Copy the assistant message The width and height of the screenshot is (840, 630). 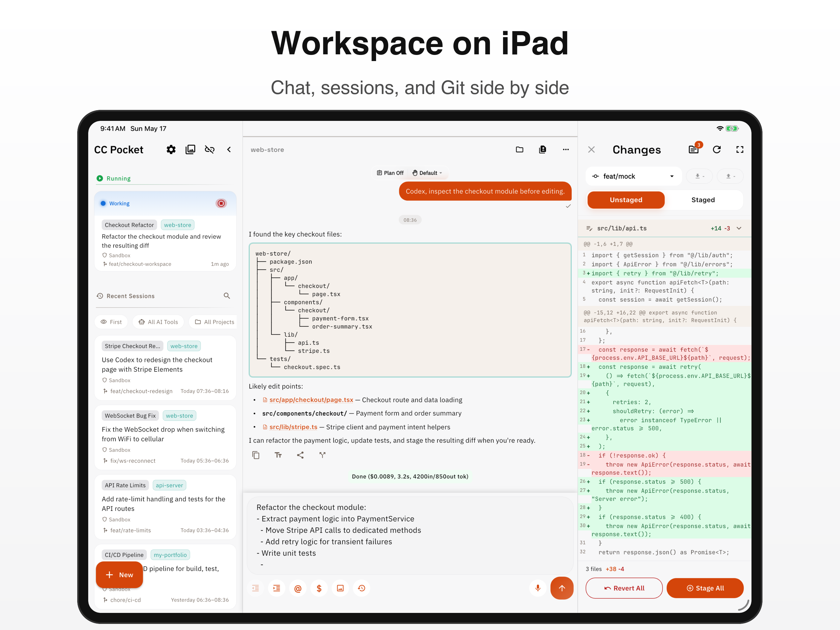pyautogui.click(x=256, y=455)
